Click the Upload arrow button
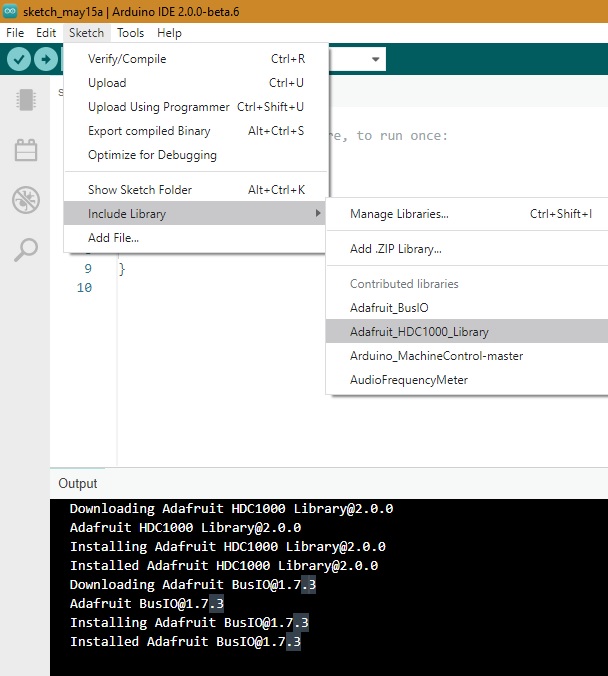This screenshot has width=608, height=676. [46, 59]
